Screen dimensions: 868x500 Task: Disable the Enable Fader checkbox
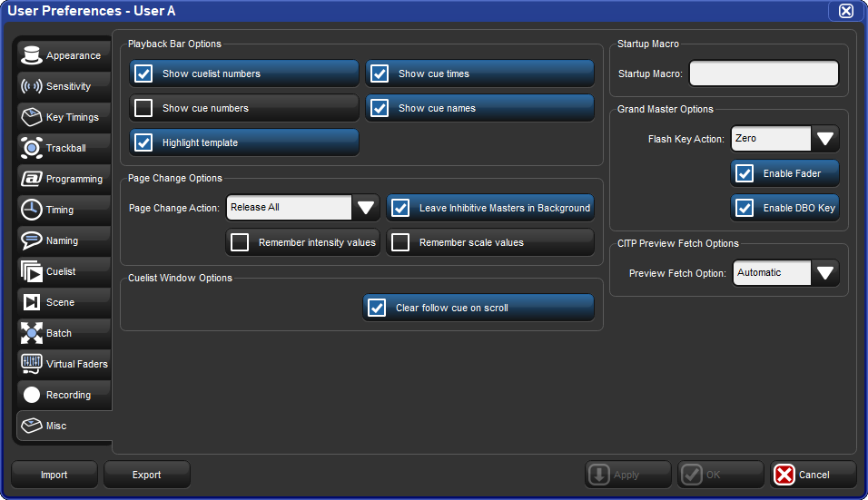click(x=745, y=173)
